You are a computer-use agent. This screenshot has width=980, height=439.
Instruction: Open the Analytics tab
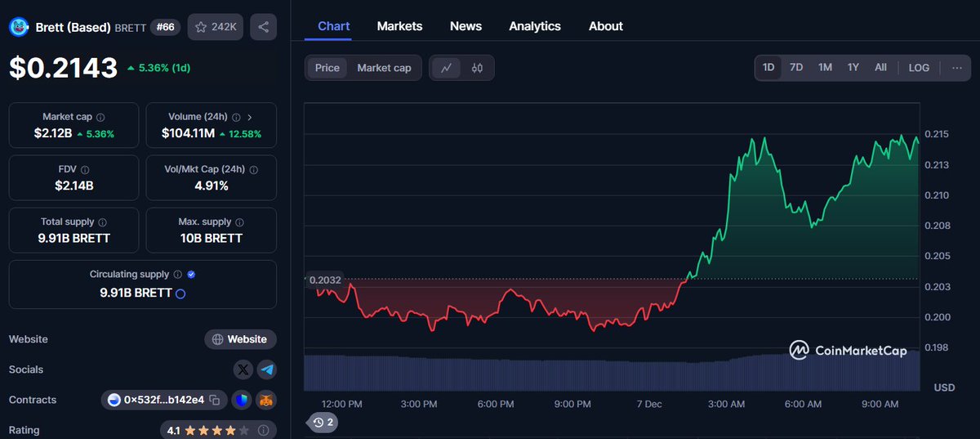(535, 26)
